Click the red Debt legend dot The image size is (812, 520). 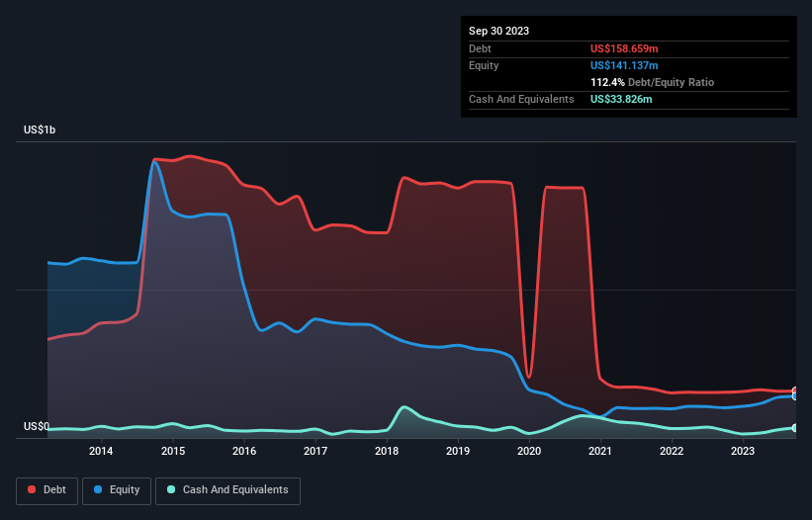pyautogui.click(x=32, y=489)
